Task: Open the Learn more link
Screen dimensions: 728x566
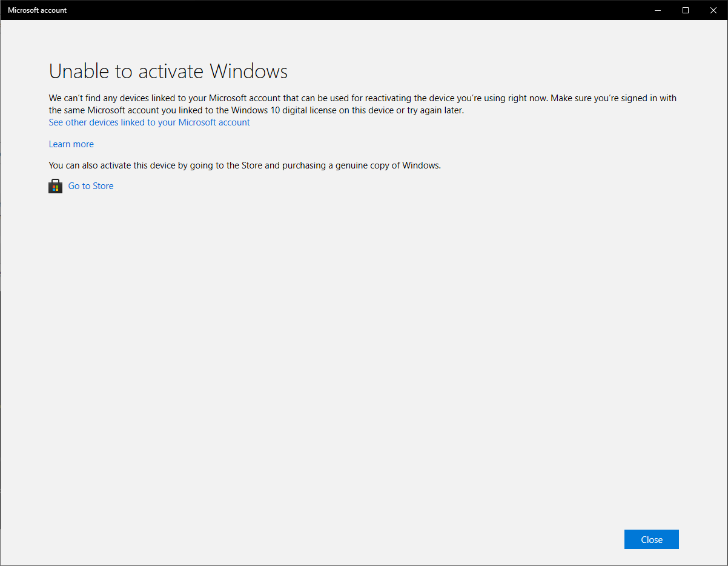Action: pos(71,144)
